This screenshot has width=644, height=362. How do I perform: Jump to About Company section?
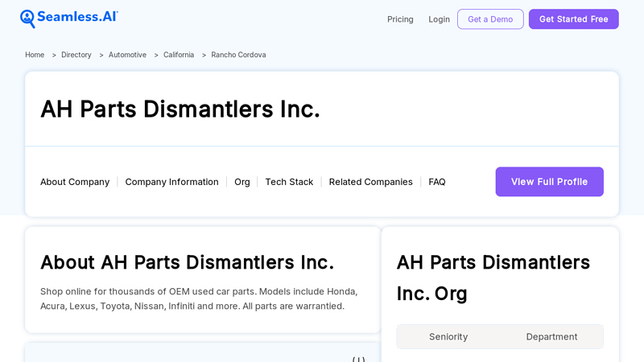[75, 182]
